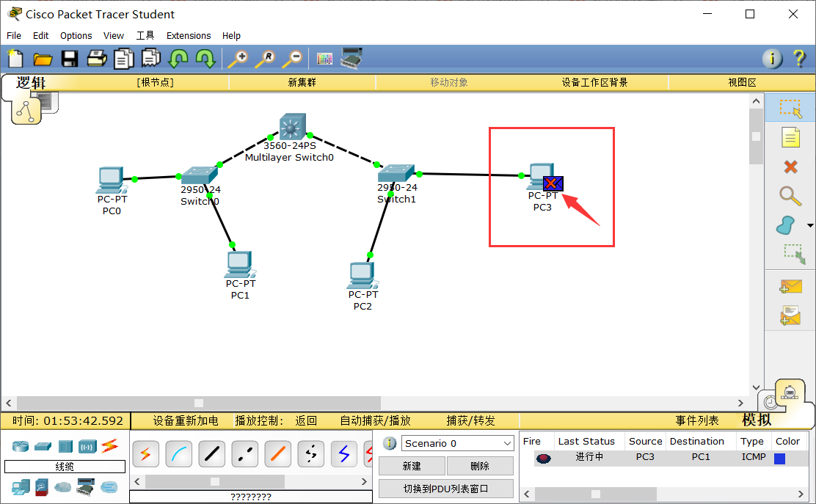The image size is (816, 504).
Task: Select the Add Complex PDU envelope
Action: click(790, 315)
